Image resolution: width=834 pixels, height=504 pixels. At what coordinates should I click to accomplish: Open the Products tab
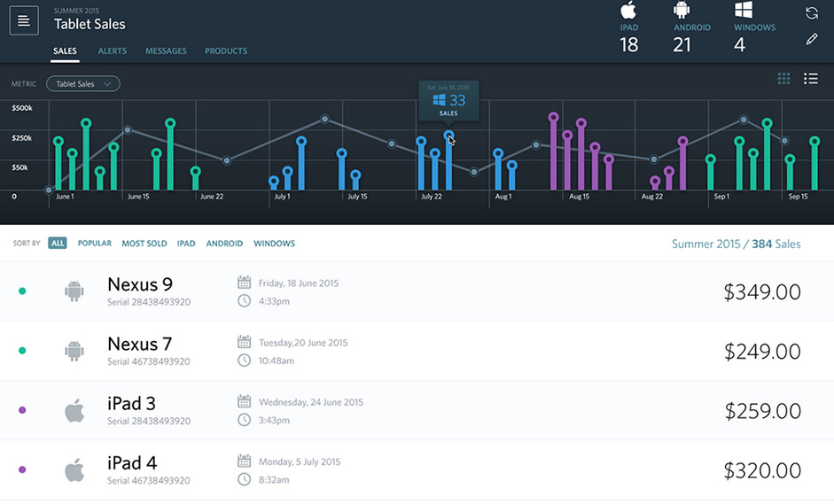pos(226,51)
